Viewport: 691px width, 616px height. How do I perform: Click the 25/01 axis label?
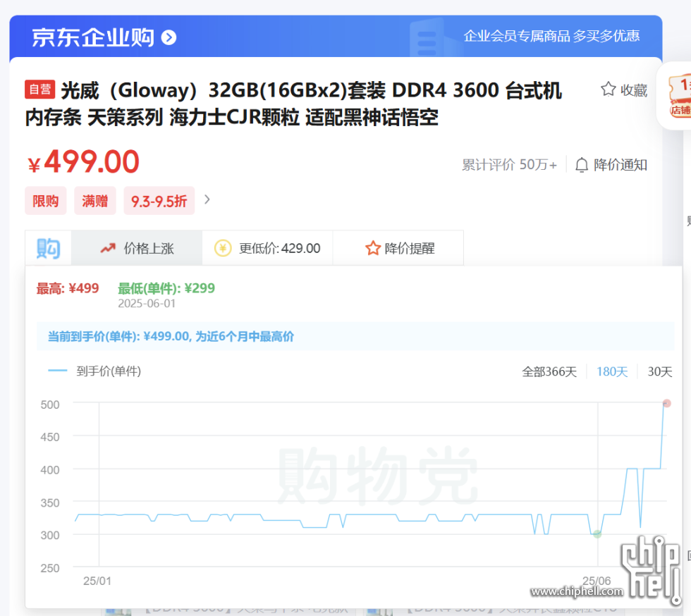[97, 581]
